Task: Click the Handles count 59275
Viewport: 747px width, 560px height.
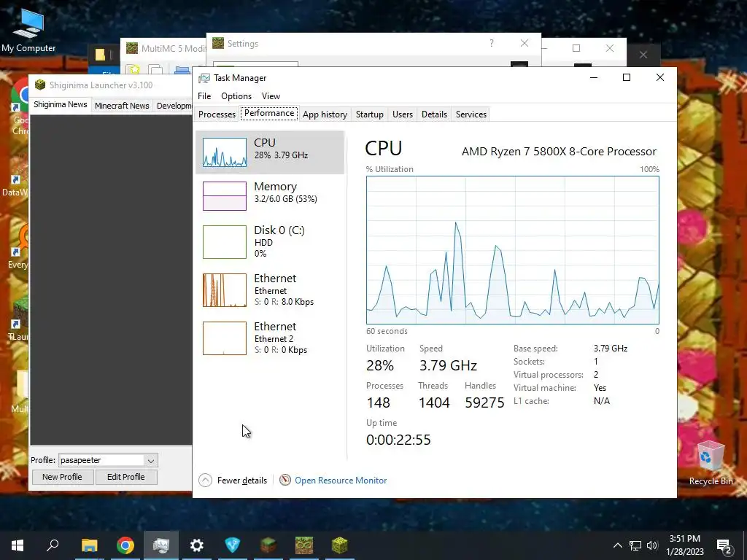Action: coord(484,402)
